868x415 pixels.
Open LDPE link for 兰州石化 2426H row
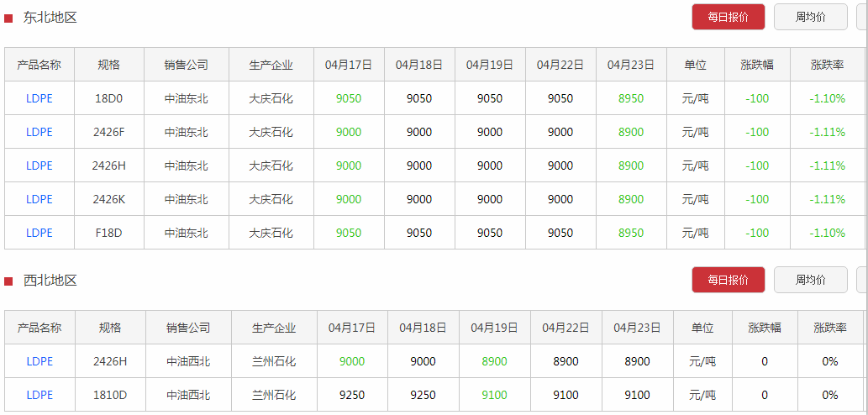39,361
